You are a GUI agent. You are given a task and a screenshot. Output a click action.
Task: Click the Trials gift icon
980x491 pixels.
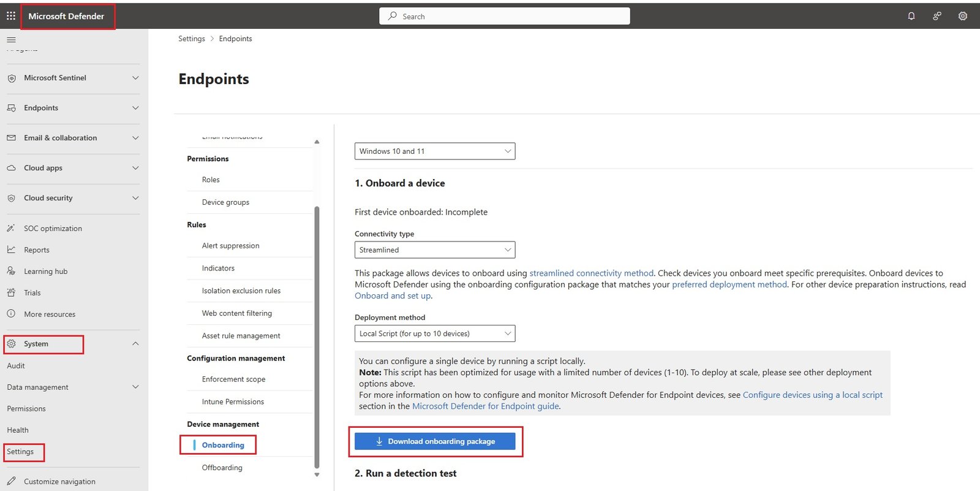pos(11,292)
